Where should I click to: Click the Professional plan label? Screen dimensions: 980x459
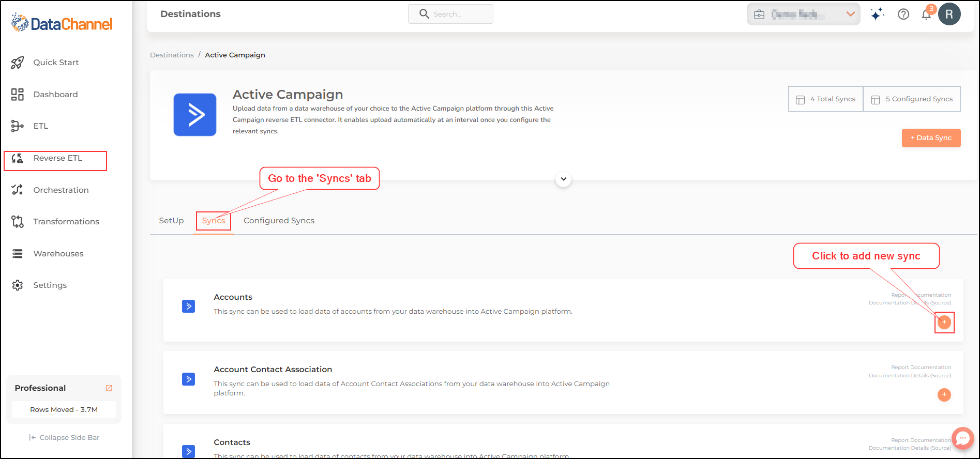click(40, 388)
